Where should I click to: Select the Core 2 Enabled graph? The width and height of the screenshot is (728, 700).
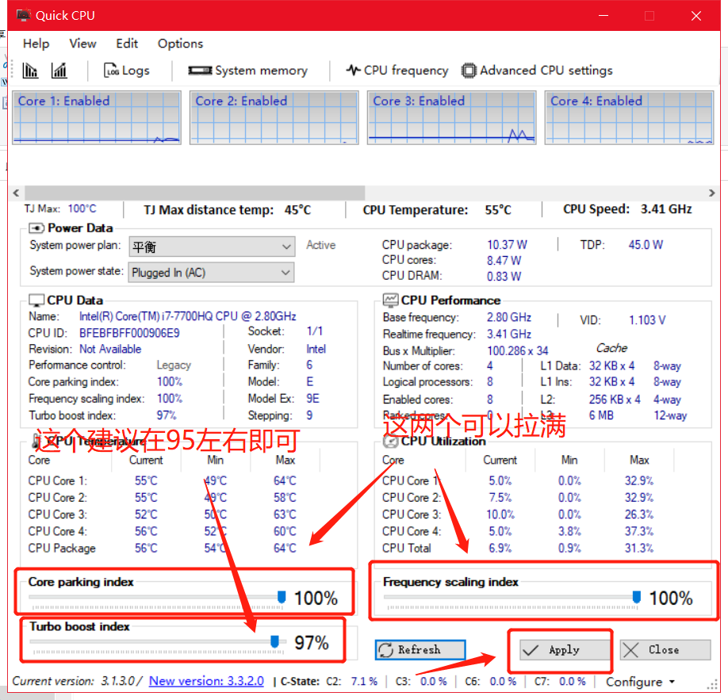tap(274, 118)
